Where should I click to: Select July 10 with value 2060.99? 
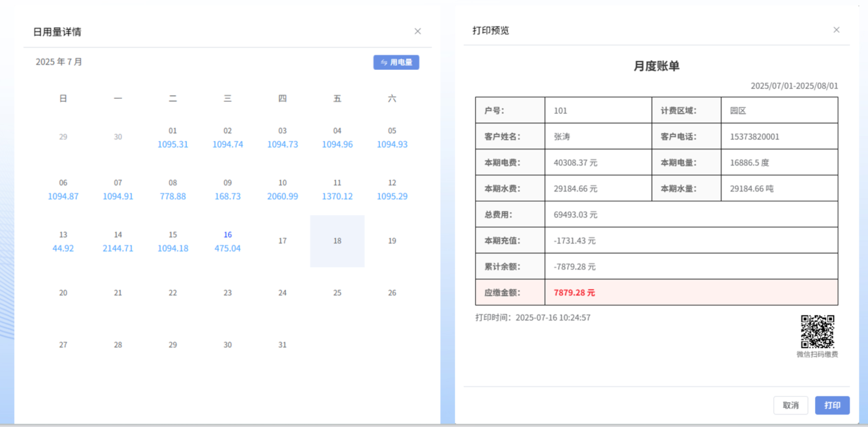[x=283, y=189]
